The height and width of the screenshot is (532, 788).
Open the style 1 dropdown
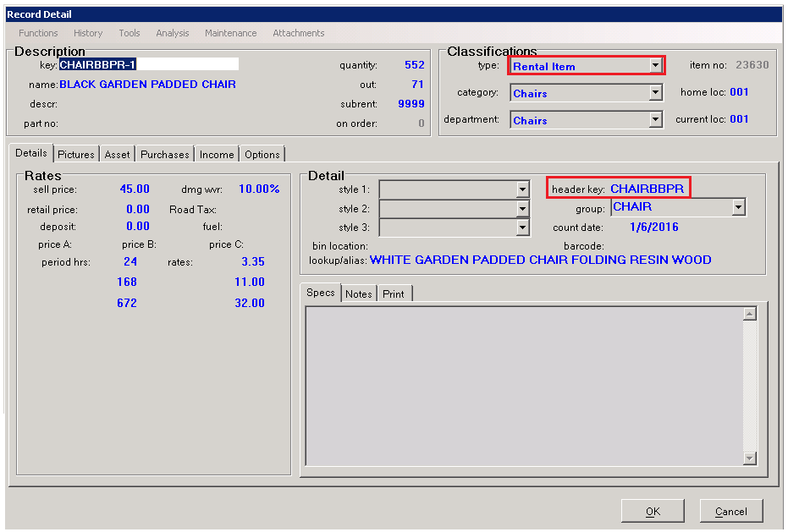pyautogui.click(x=523, y=189)
